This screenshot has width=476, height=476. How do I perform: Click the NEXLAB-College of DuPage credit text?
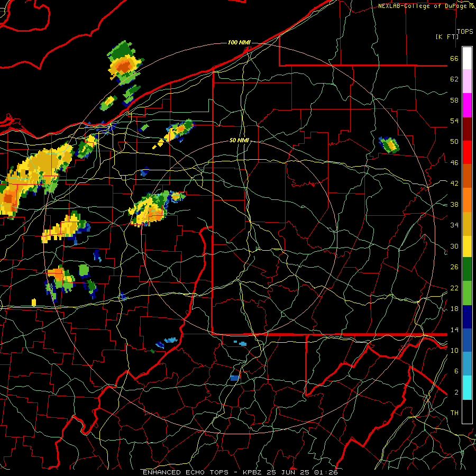(x=422, y=6)
